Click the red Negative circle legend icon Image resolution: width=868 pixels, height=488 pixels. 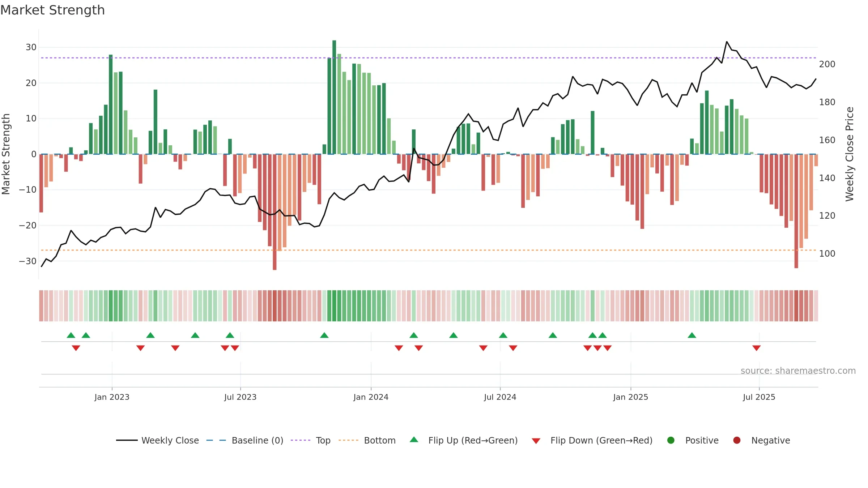[x=737, y=440]
